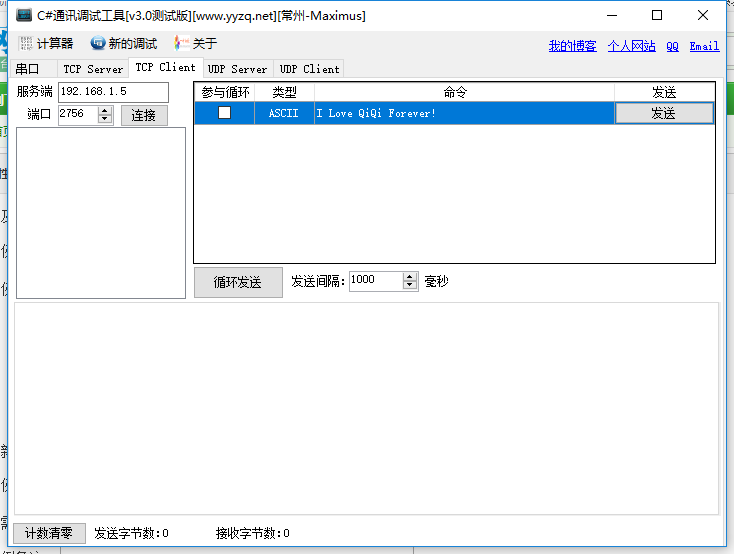Screen dimensions: 734x554
Task: Close the debug tool window
Action: [x=703, y=15]
